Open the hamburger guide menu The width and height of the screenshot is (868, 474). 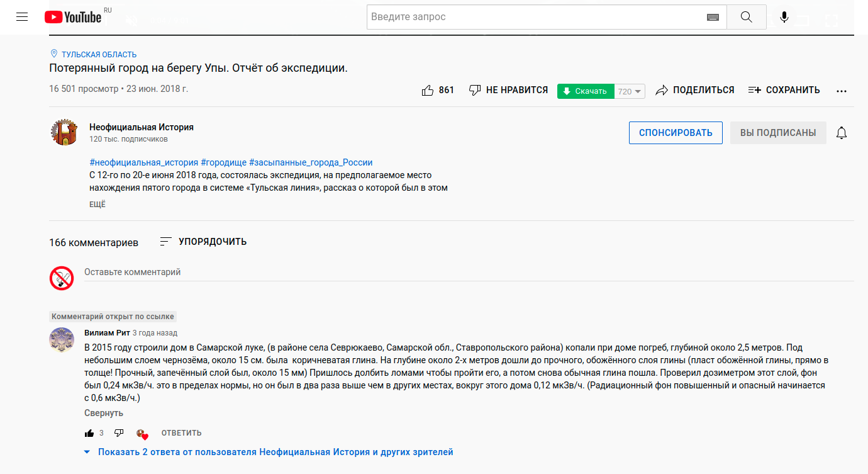[22, 17]
